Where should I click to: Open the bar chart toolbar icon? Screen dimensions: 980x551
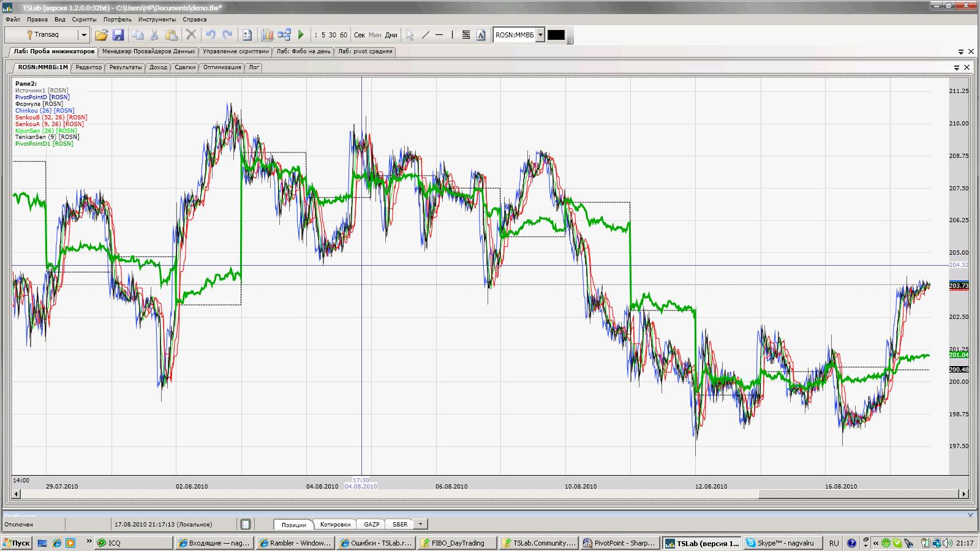tap(268, 35)
